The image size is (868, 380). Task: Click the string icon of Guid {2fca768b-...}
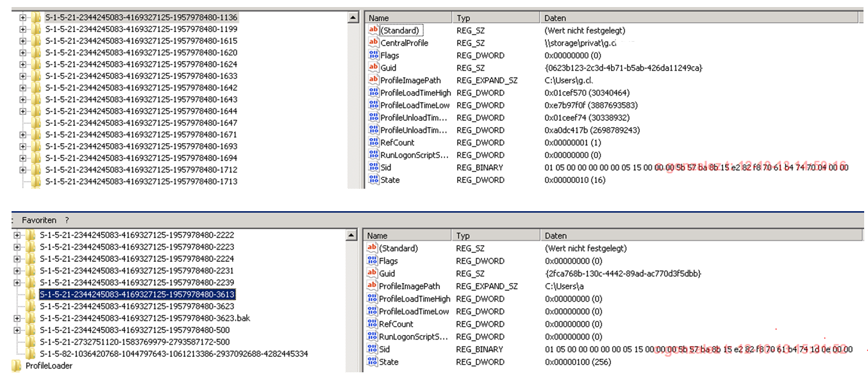[372, 273]
